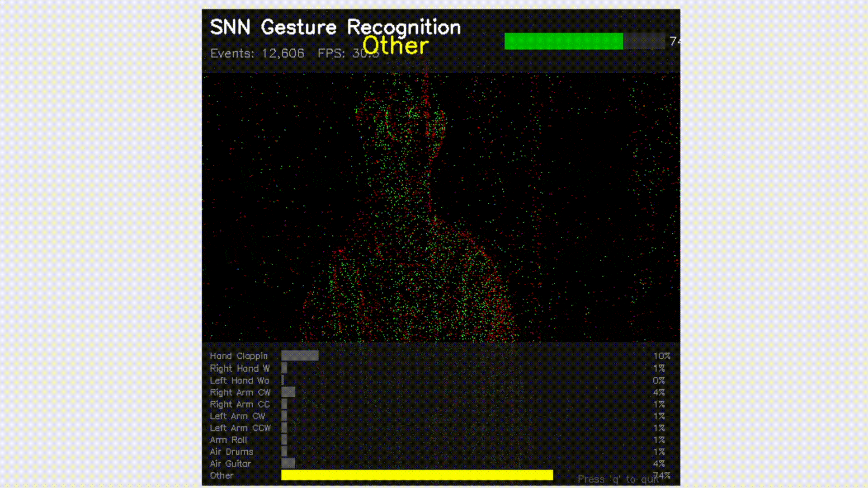Click the Right Arm CW label

click(x=240, y=392)
